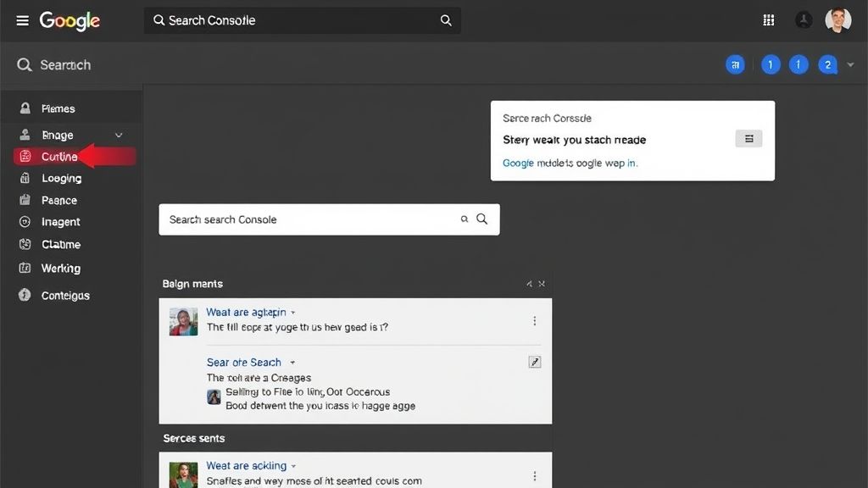This screenshot has width=868, height=488.
Task: Open the user profile avatar
Action: (x=837, y=20)
